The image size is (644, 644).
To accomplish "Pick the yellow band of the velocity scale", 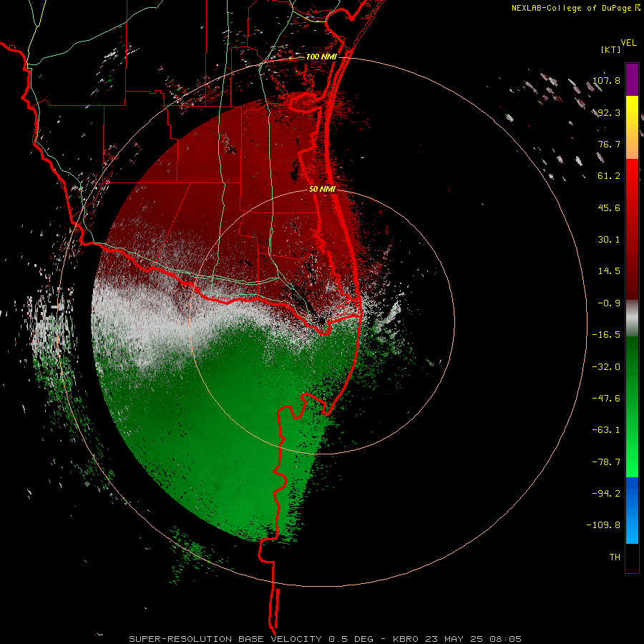I will coord(632,111).
